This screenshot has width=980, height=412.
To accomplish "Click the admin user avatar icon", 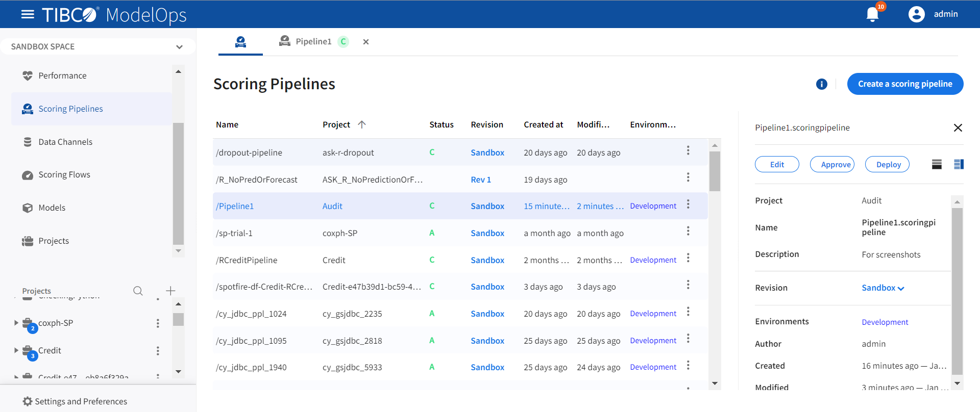I will [x=916, y=14].
